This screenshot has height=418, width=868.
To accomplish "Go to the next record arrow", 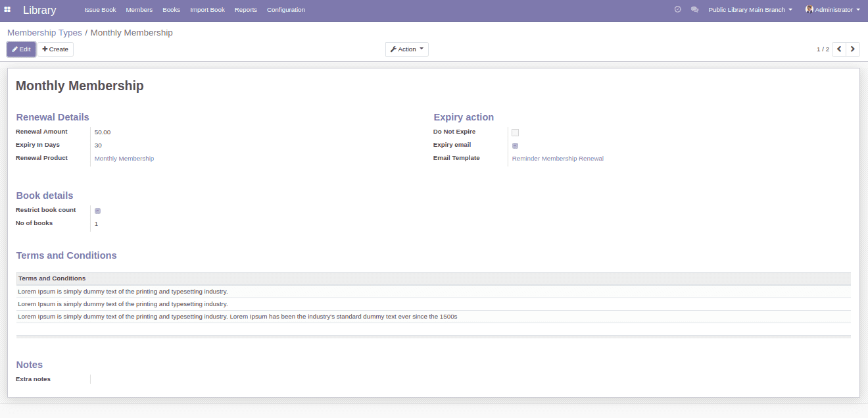I will 853,49.
